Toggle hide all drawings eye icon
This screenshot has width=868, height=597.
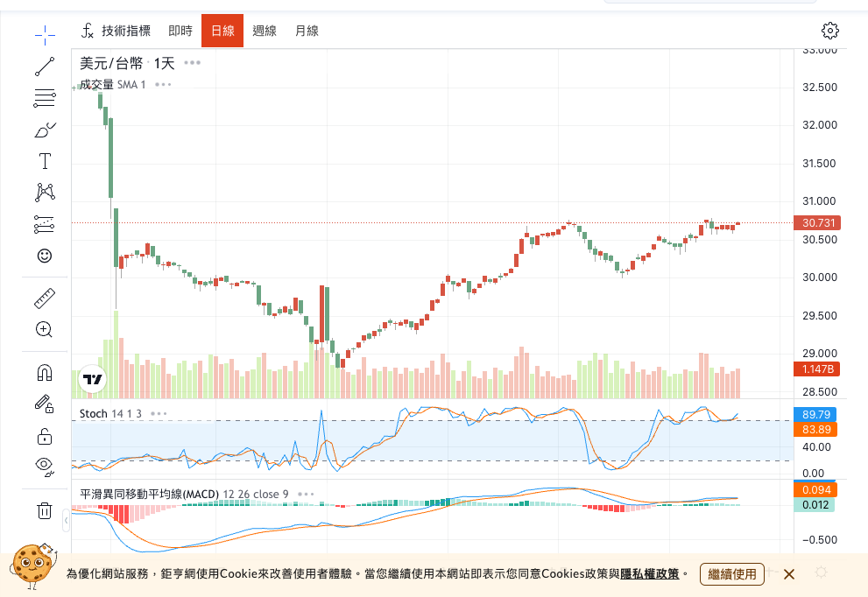[x=45, y=465]
